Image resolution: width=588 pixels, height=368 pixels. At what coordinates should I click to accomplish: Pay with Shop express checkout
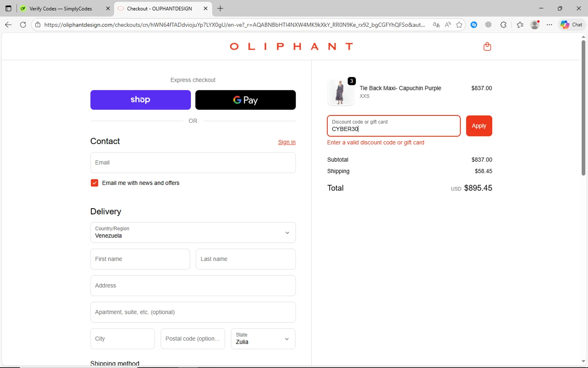click(x=140, y=100)
